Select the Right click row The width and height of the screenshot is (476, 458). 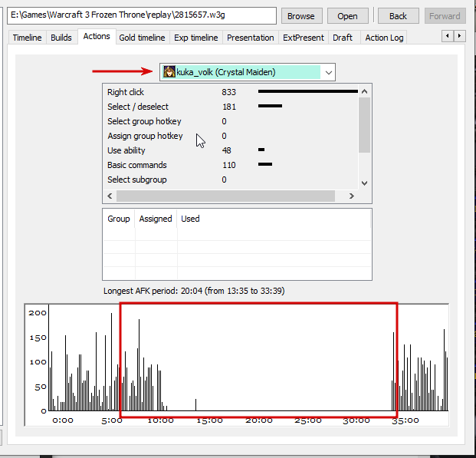pos(231,92)
